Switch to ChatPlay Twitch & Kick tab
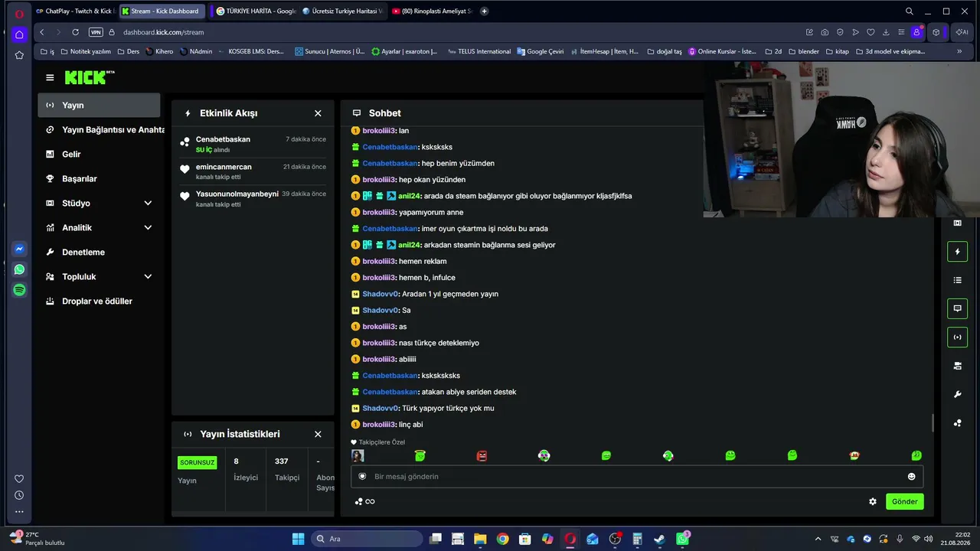The width and height of the screenshot is (980, 551). click(75, 11)
